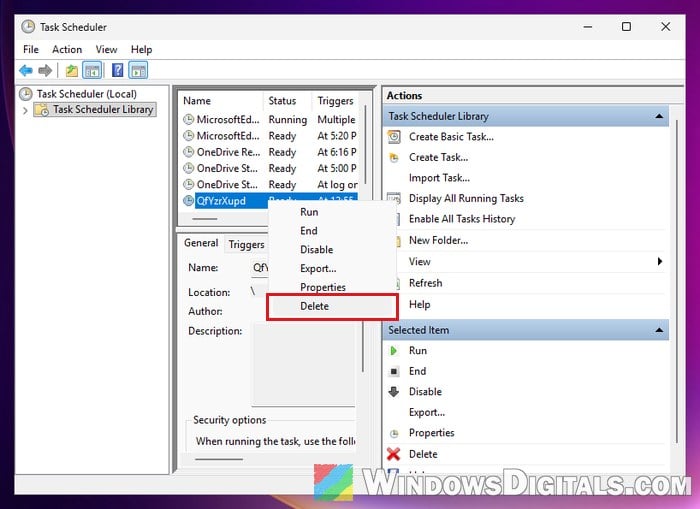Click Display All Running Tasks

pyautogui.click(x=466, y=198)
